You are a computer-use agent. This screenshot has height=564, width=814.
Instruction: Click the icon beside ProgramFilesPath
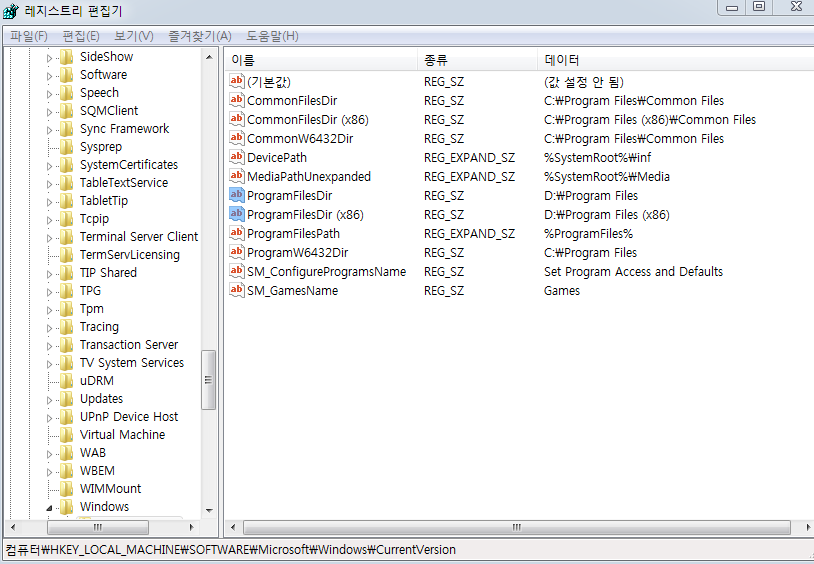(x=236, y=233)
